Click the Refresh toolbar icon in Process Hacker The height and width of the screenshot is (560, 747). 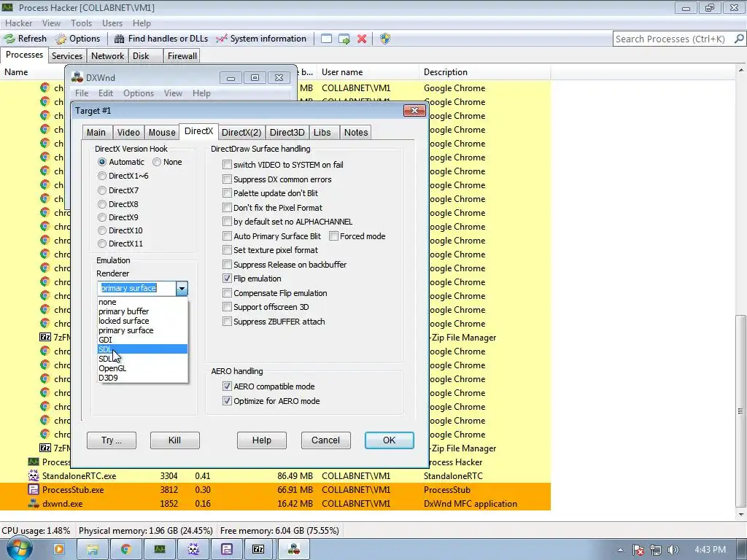(9, 39)
